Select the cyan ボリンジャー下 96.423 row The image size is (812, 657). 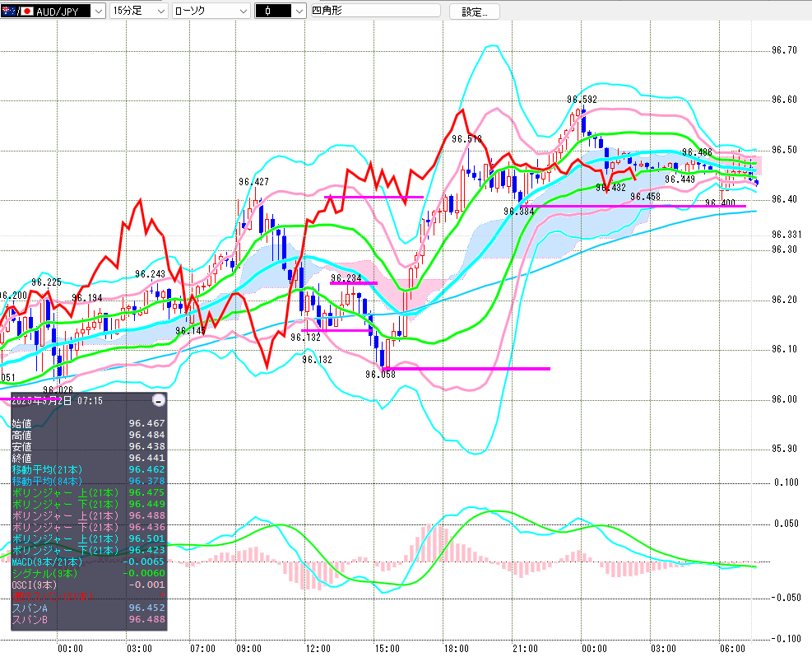coord(89,550)
